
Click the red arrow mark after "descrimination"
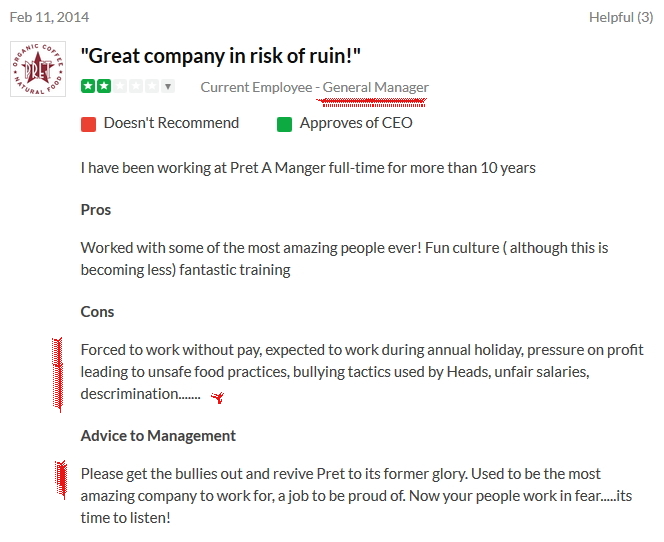(x=217, y=398)
